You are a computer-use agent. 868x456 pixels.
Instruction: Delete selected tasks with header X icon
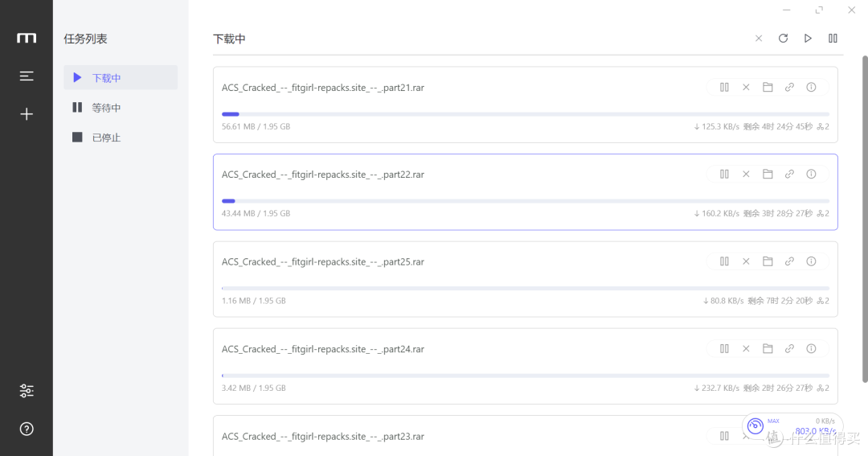click(x=759, y=39)
